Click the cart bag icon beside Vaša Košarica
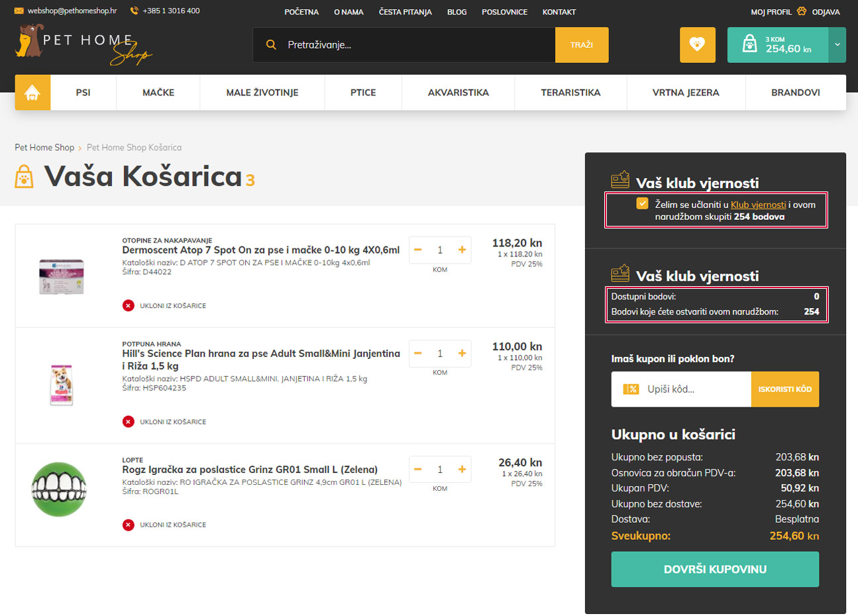858x616 pixels. 24,176
